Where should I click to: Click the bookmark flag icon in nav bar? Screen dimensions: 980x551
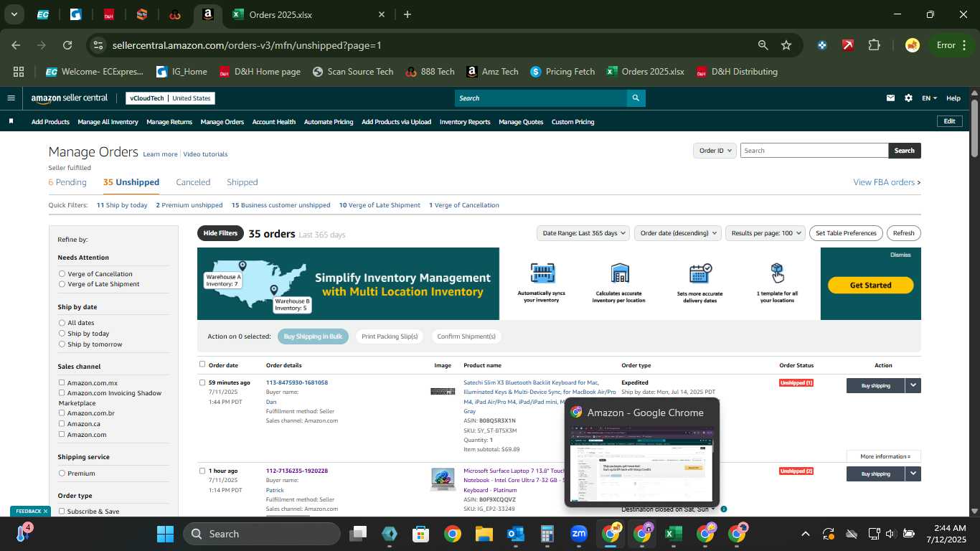[11, 121]
